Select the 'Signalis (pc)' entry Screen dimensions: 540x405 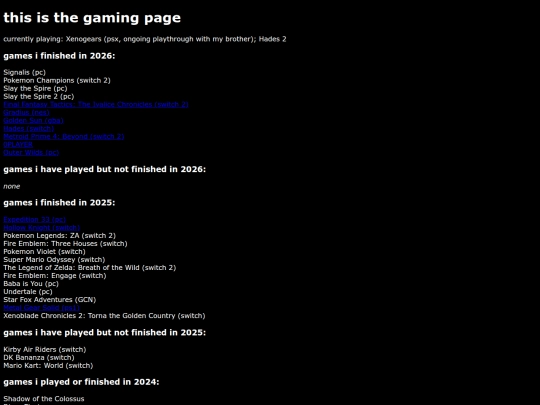[24, 72]
